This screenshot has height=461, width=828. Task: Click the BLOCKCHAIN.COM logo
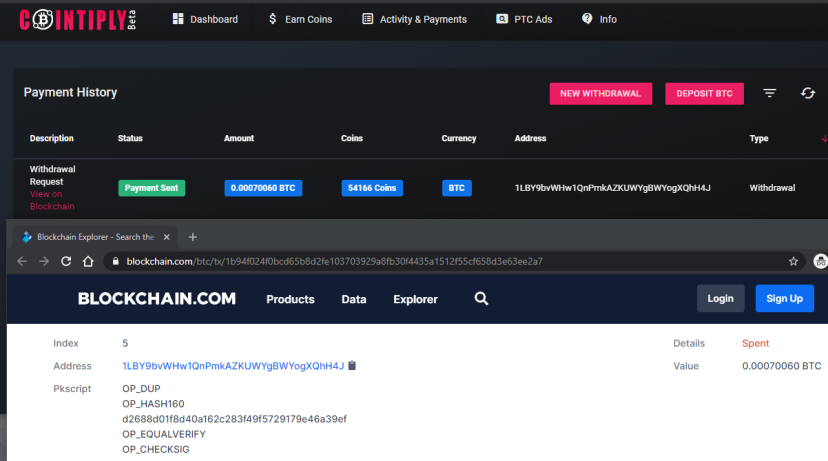coord(157,299)
